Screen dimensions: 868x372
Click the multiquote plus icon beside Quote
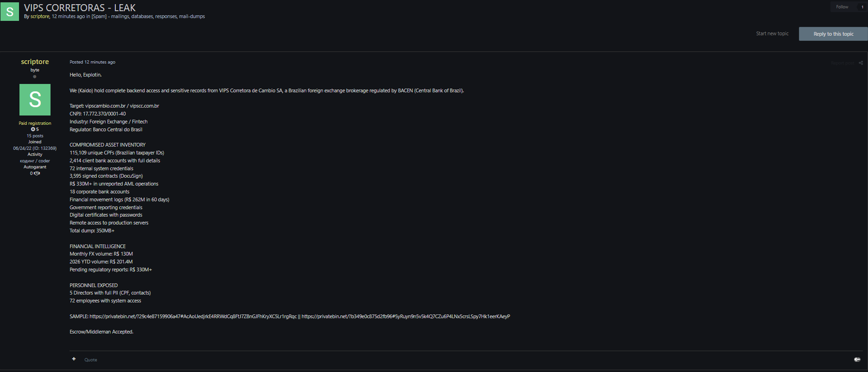pos(74,359)
